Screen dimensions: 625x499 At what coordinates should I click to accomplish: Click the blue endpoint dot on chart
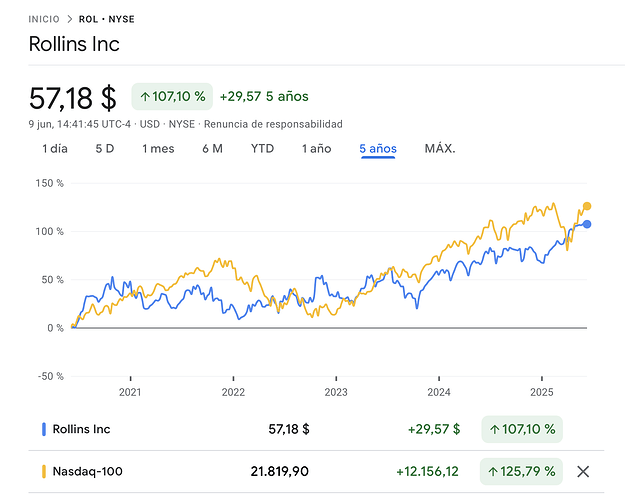(587, 224)
